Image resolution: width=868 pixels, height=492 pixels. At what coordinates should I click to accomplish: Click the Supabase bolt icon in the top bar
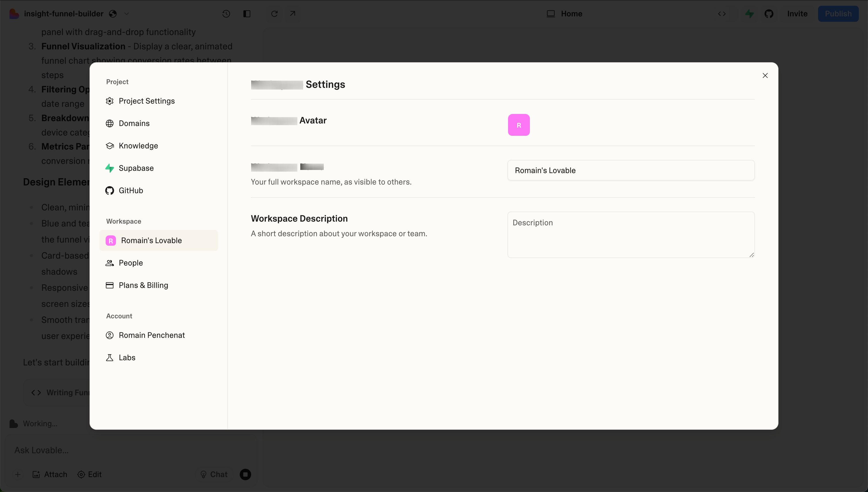click(x=749, y=14)
